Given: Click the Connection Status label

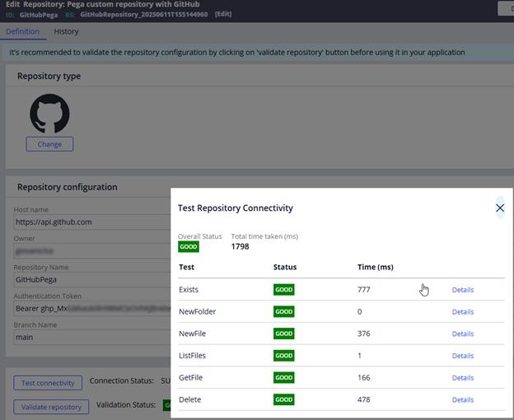Looking at the screenshot, I should 122,380.
